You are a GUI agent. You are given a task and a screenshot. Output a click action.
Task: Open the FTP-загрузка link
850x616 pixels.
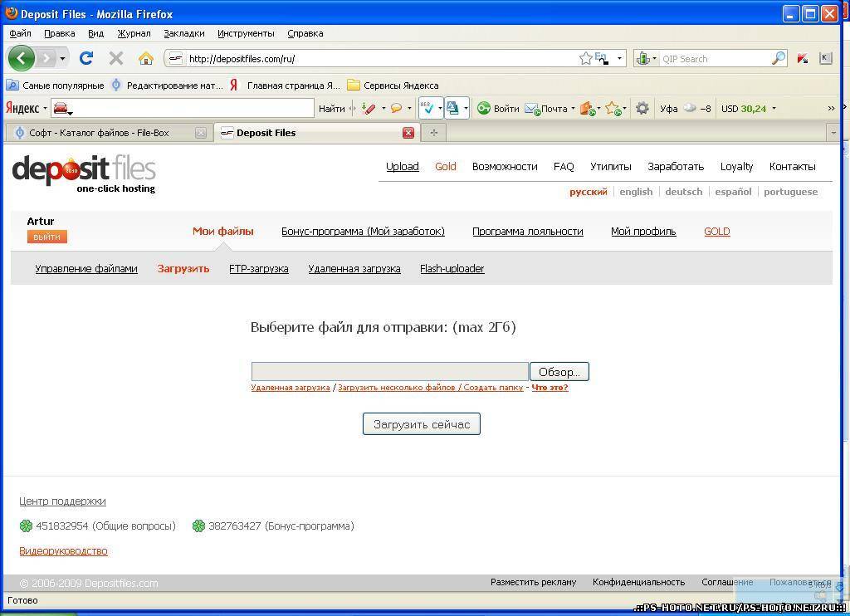coord(259,268)
